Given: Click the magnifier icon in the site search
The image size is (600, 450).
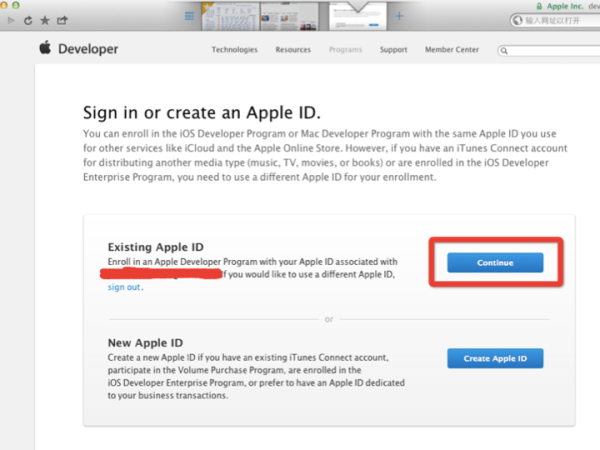Looking at the screenshot, I should pos(504,51).
